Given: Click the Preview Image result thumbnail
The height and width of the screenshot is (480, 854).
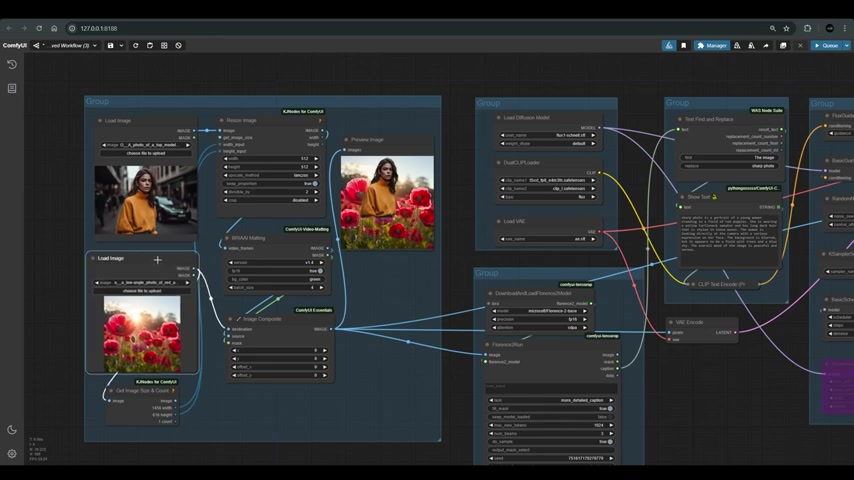Looking at the screenshot, I should (x=387, y=203).
